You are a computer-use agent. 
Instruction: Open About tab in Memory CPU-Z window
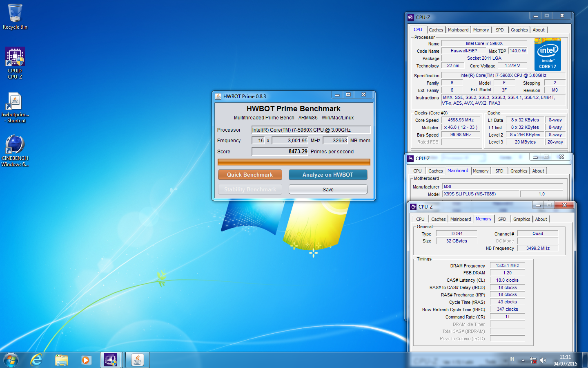pos(541,219)
